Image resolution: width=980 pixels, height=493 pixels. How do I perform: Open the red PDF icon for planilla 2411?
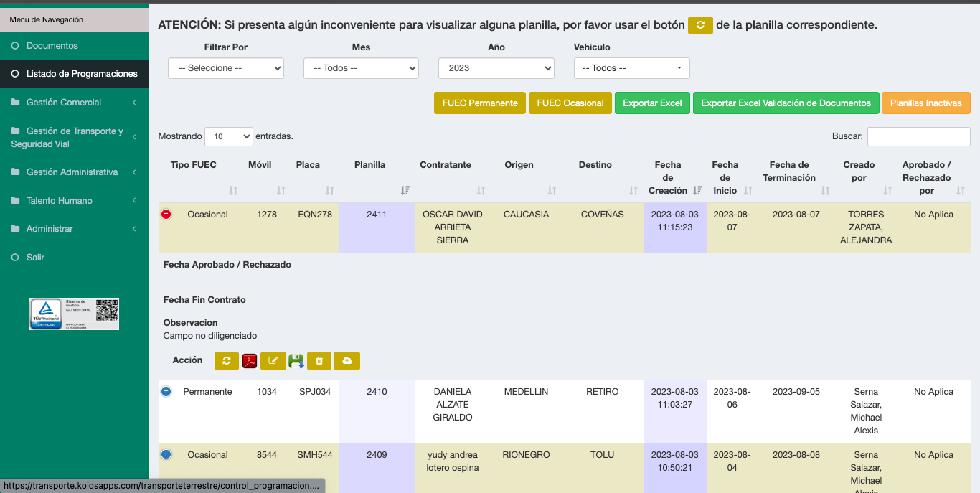click(249, 361)
